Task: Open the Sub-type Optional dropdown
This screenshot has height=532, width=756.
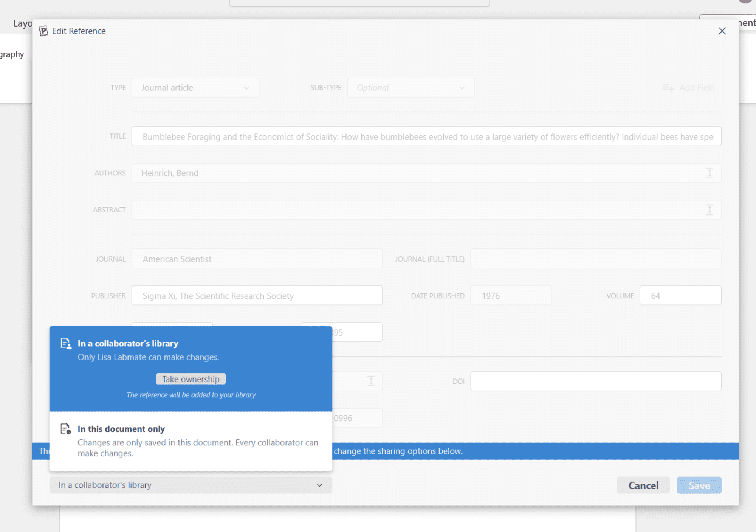Action: (411, 88)
